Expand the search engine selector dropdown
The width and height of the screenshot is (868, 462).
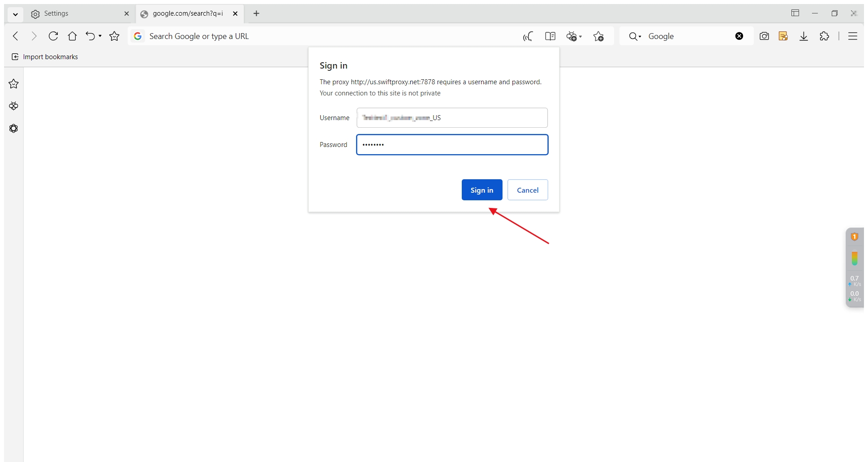click(635, 36)
